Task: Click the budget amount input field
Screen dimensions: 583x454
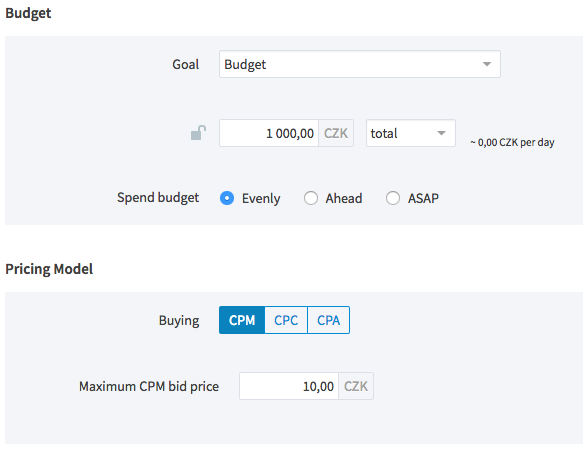Action: click(269, 133)
